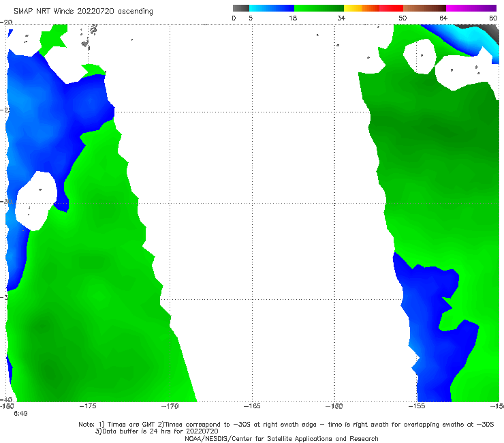Click the title 'SMAP NRT Winds 20220720 ascending'
Image resolution: width=504 pixels, height=443 pixels.
click(x=83, y=11)
